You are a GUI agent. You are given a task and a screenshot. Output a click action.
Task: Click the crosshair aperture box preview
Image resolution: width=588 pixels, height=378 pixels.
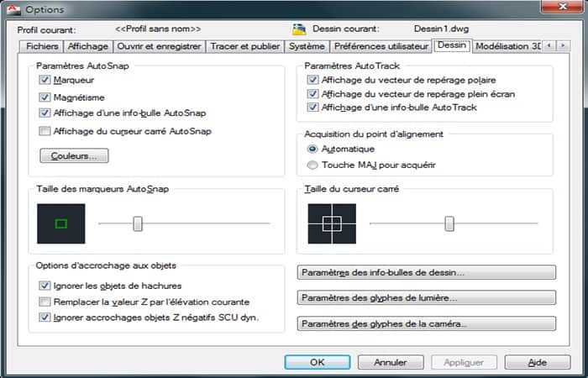click(332, 224)
